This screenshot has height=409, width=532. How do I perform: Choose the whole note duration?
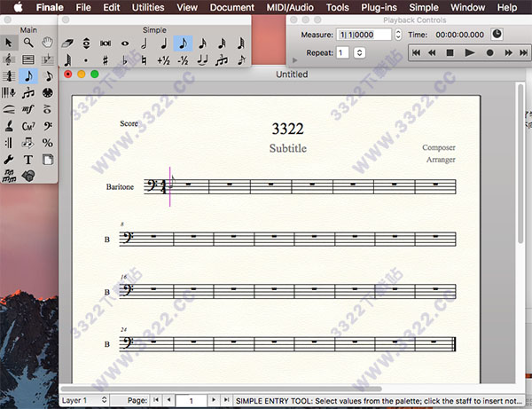(125, 43)
